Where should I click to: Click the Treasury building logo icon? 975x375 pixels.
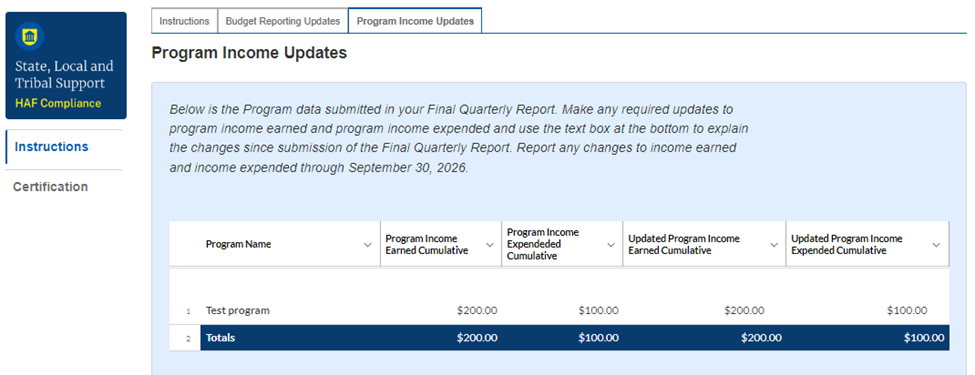29,37
